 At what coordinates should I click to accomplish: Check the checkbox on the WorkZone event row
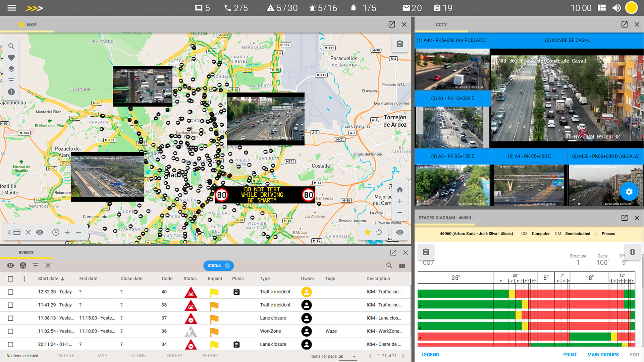[10, 331]
